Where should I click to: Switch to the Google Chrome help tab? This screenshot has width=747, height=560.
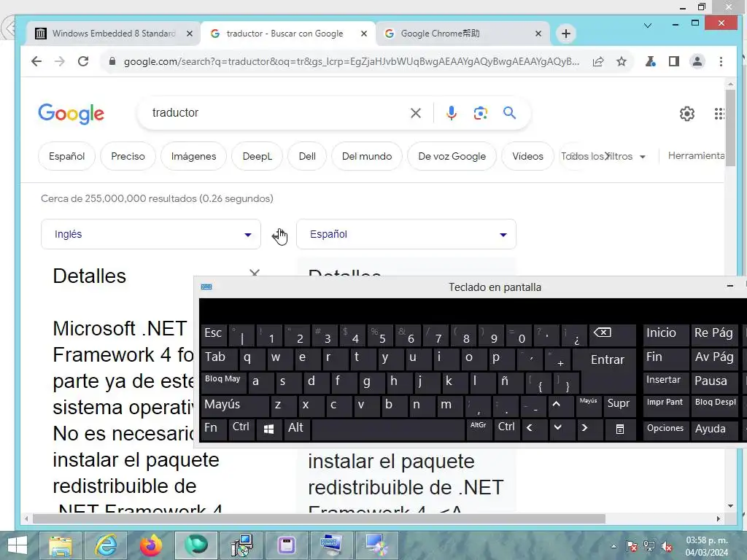[x=462, y=34]
